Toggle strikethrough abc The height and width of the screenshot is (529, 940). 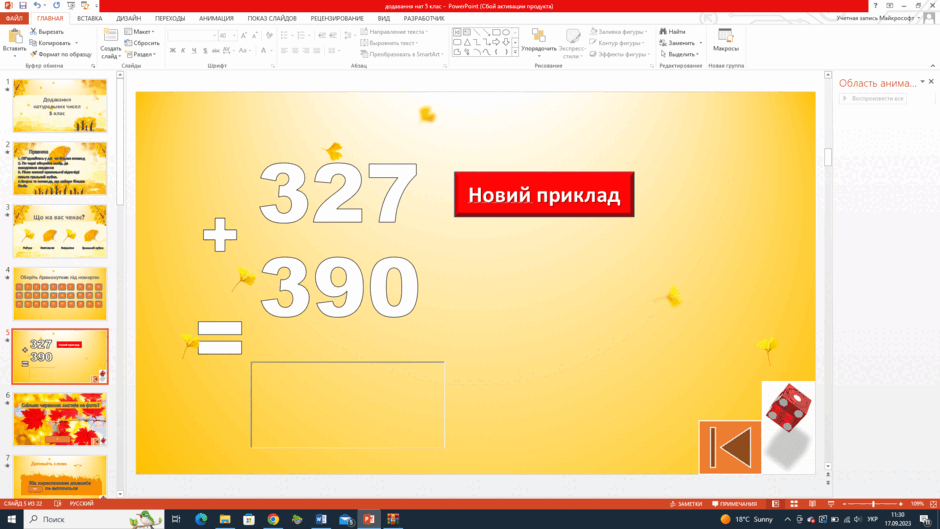coord(216,50)
